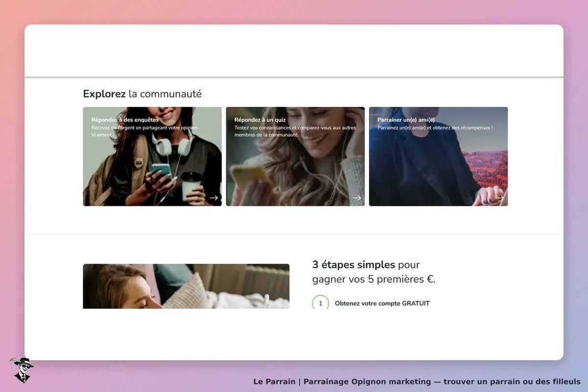This screenshot has height=392, width=588.
Task: Click arrow on 'Répondez à un quiz' card
Action: tap(357, 198)
